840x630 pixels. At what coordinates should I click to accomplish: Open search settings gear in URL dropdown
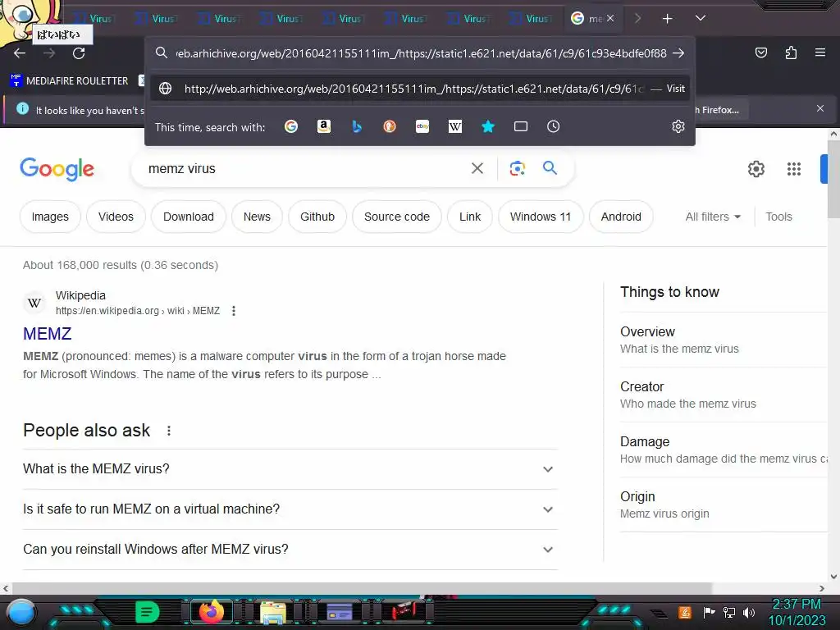[678, 126]
